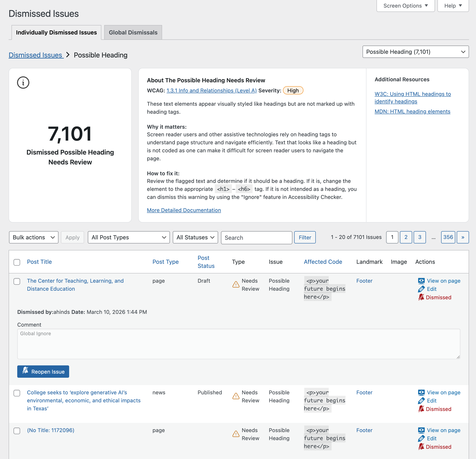This screenshot has height=459, width=476.
Task: Check the checkbox next to No Title: 1172096
Action: (x=17, y=431)
